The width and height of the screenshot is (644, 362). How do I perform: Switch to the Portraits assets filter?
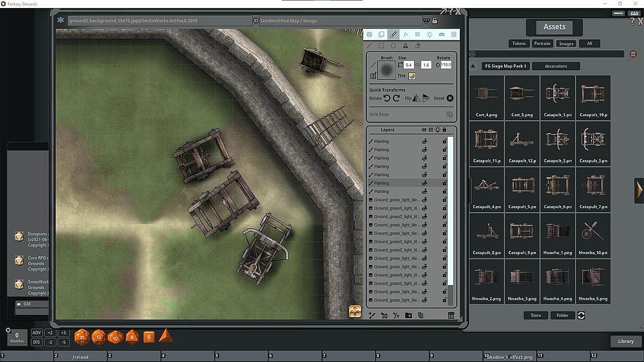(542, 43)
